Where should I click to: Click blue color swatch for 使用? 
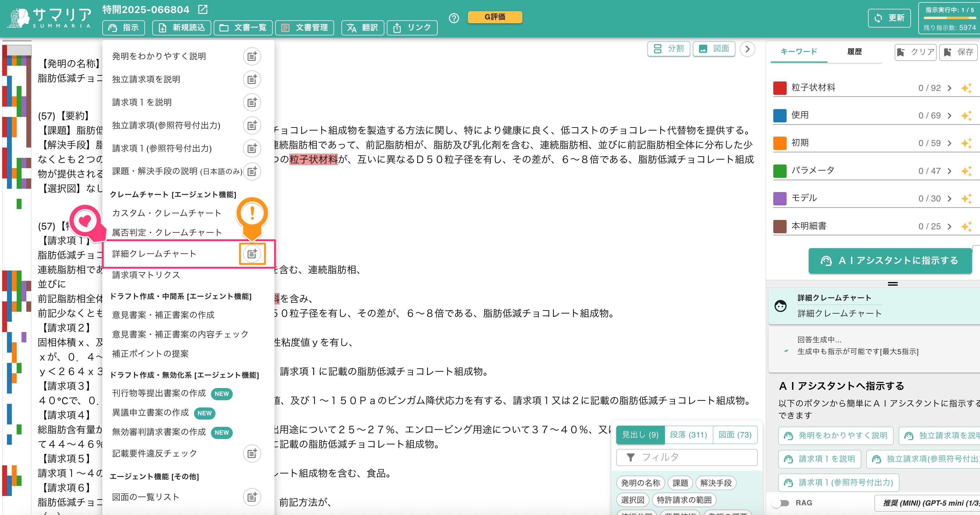(x=780, y=115)
